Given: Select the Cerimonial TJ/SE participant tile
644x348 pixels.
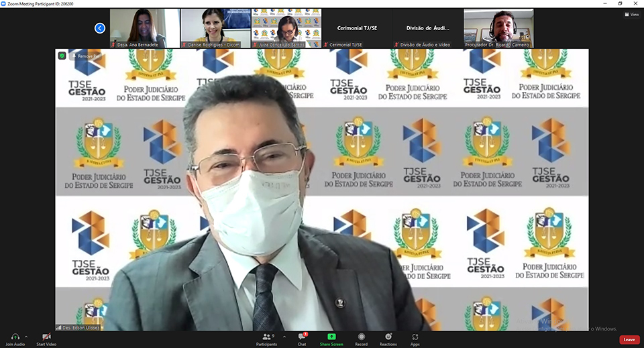Looking at the screenshot, I should click(358, 28).
